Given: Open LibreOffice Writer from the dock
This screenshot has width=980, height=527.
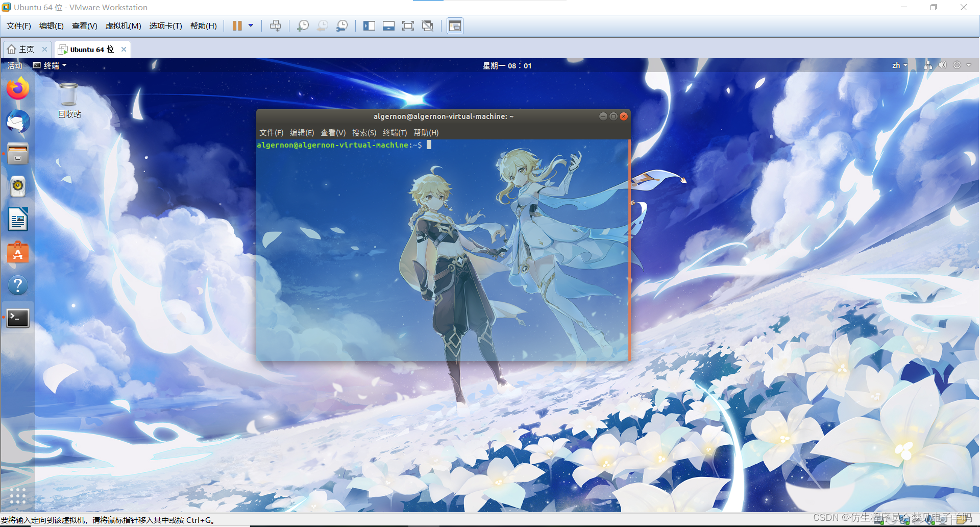Looking at the screenshot, I should [18, 220].
